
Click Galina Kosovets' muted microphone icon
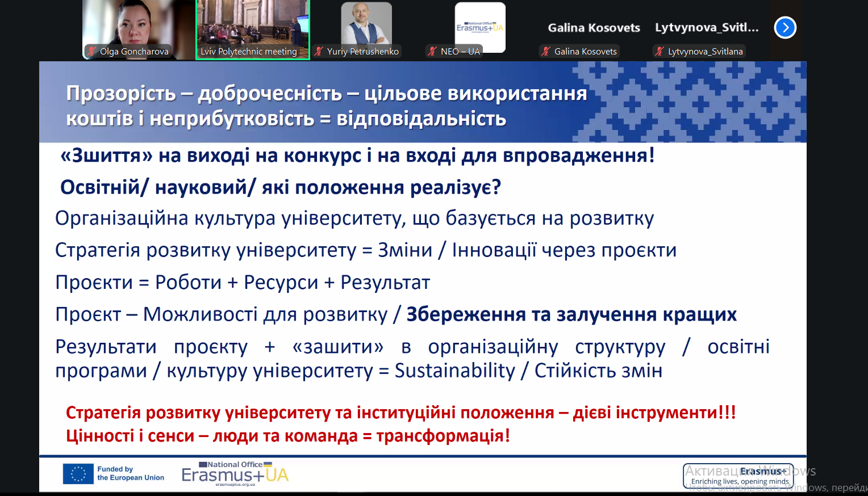pyautogui.click(x=546, y=51)
